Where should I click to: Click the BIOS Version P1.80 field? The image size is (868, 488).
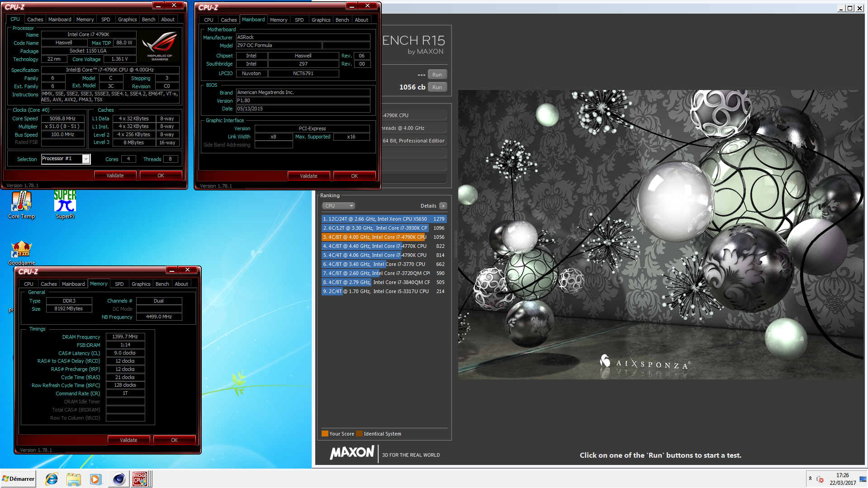303,101
